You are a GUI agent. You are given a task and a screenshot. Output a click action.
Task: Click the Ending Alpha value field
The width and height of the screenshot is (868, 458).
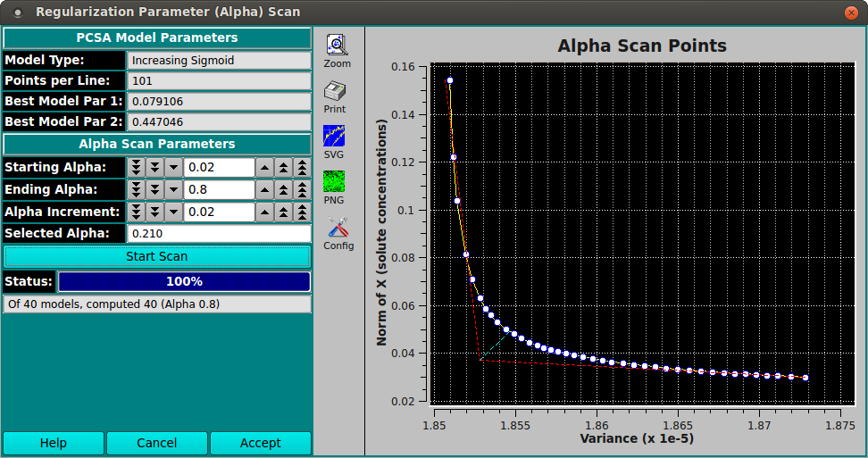219,189
